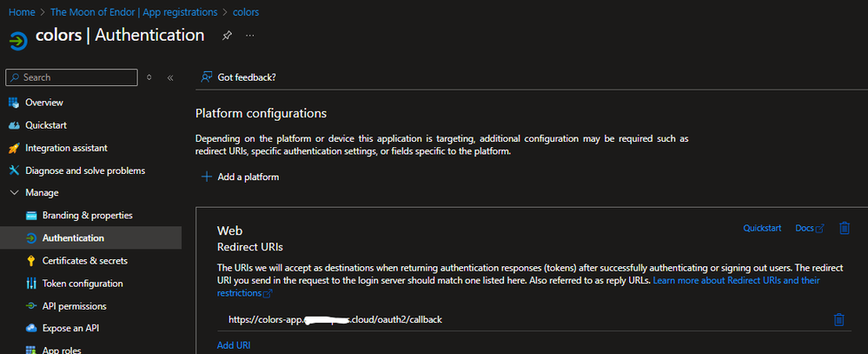Click the colors app registration icon in header
Viewport: 868px width, 354px height.
point(18,41)
